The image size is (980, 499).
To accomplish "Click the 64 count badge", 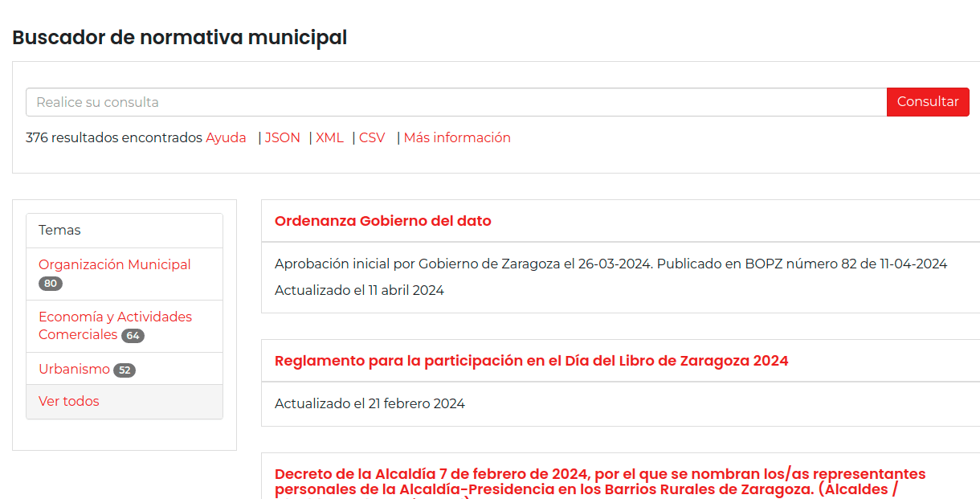I will point(133,336).
